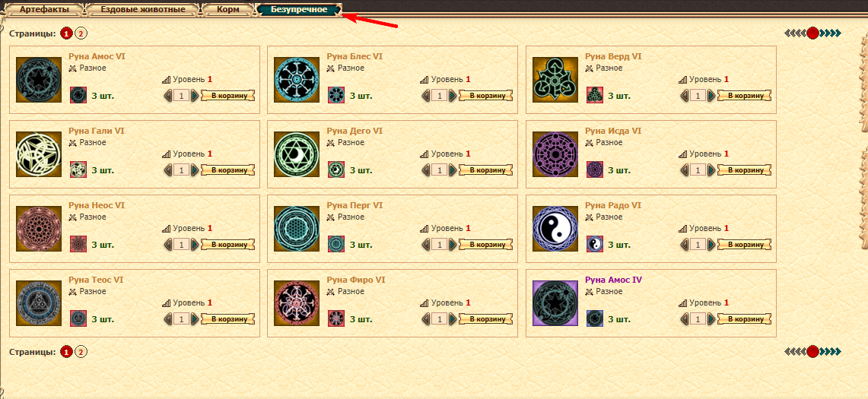The height and width of the screenshot is (399, 868).
Task: Go to page 2 at top
Action: [81, 33]
